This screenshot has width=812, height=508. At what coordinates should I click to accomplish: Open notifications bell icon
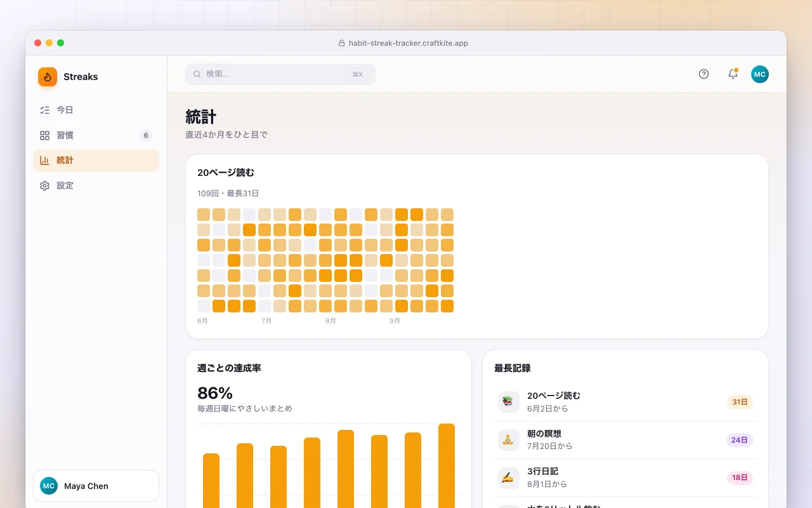[x=733, y=74]
